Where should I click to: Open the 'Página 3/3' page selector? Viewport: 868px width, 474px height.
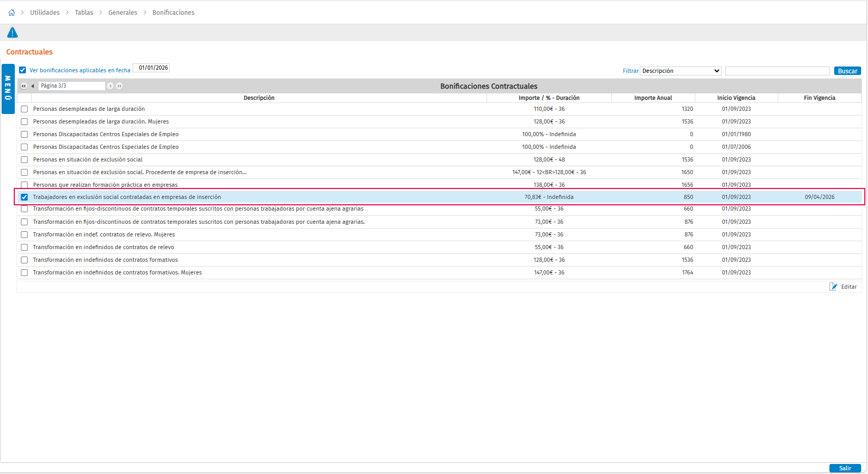tap(72, 86)
